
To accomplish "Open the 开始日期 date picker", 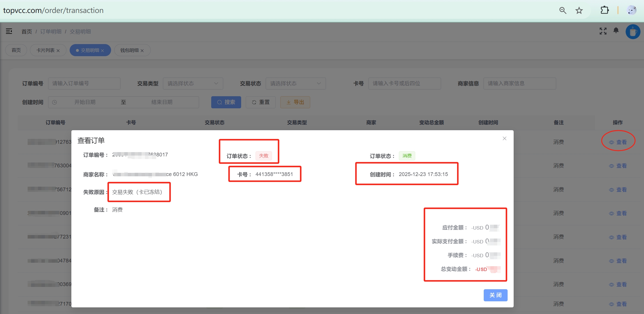I will coord(85,102).
